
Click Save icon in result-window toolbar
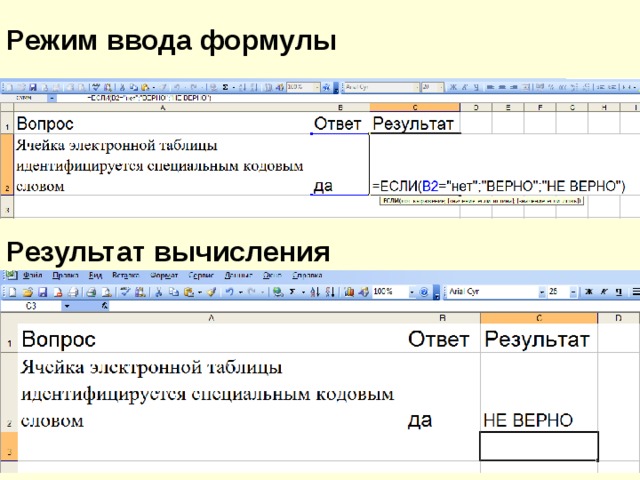pos(42,292)
